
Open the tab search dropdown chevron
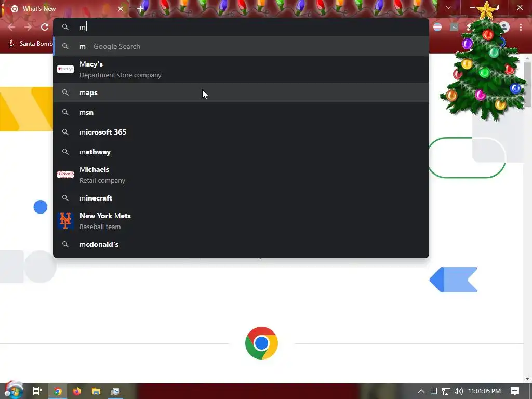click(448, 7)
